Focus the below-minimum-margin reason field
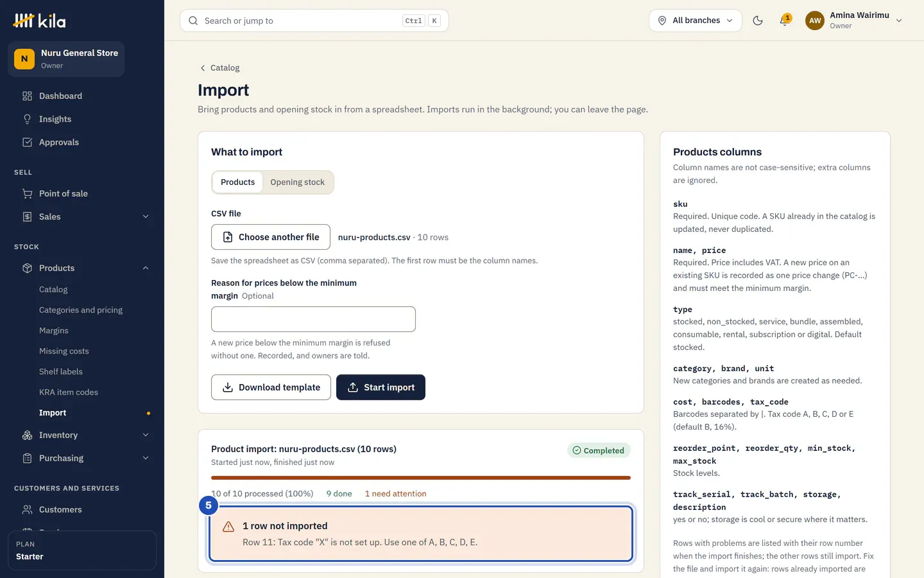924x578 pixels. click(313, 319)
